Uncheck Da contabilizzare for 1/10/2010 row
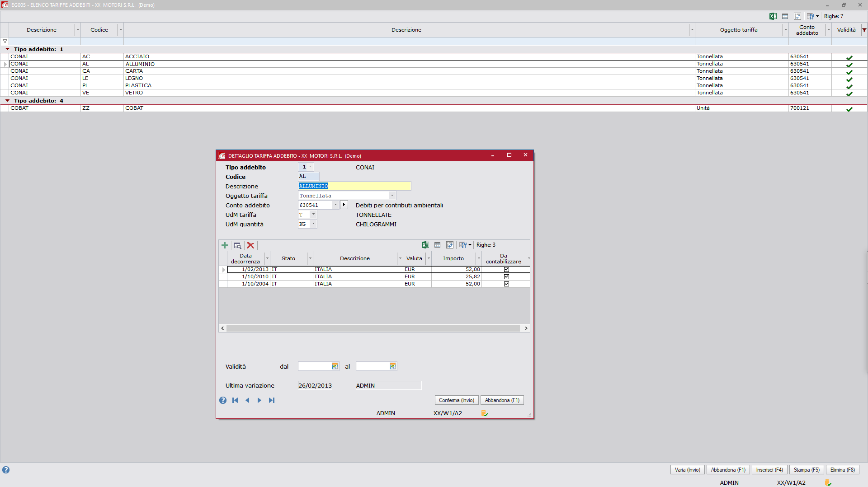 pos(506,276)
